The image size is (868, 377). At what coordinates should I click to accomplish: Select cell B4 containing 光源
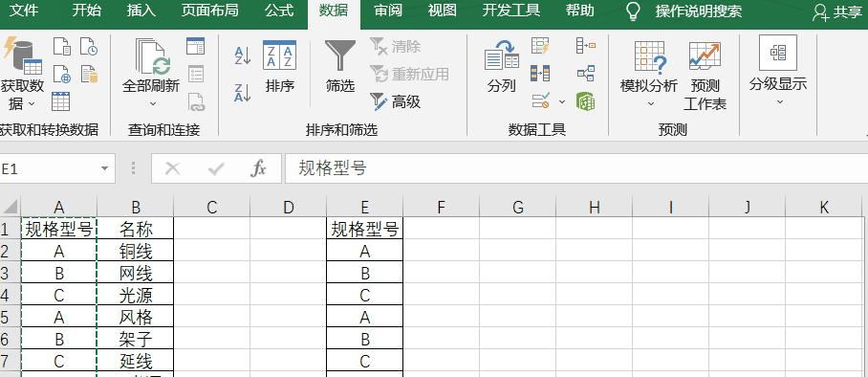coord(136,295)
